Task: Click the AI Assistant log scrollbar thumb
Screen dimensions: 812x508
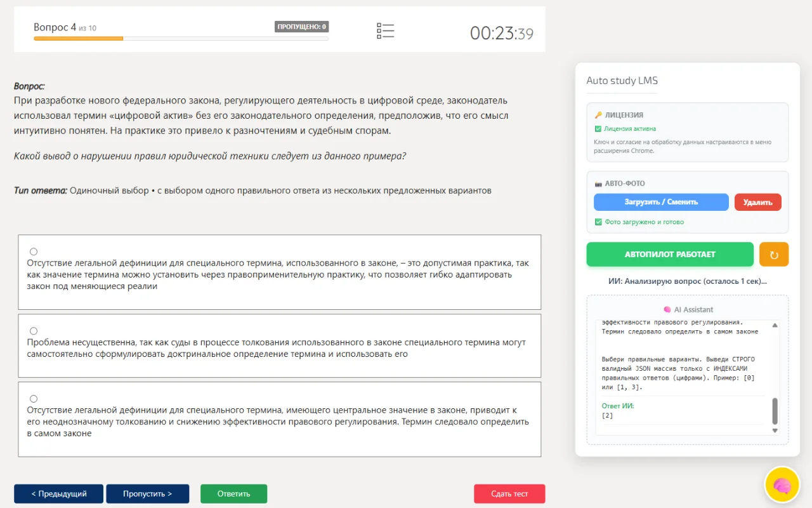Action: (775, 411)
